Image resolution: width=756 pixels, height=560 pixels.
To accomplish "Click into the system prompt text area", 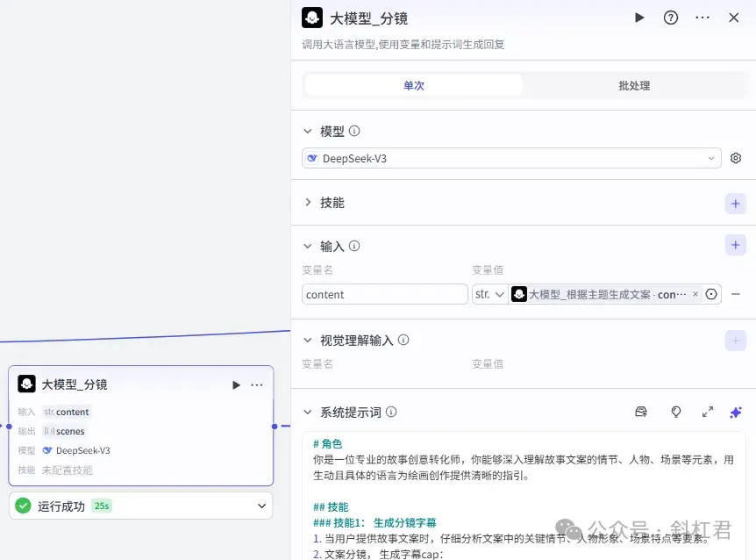I will (524, 497).
